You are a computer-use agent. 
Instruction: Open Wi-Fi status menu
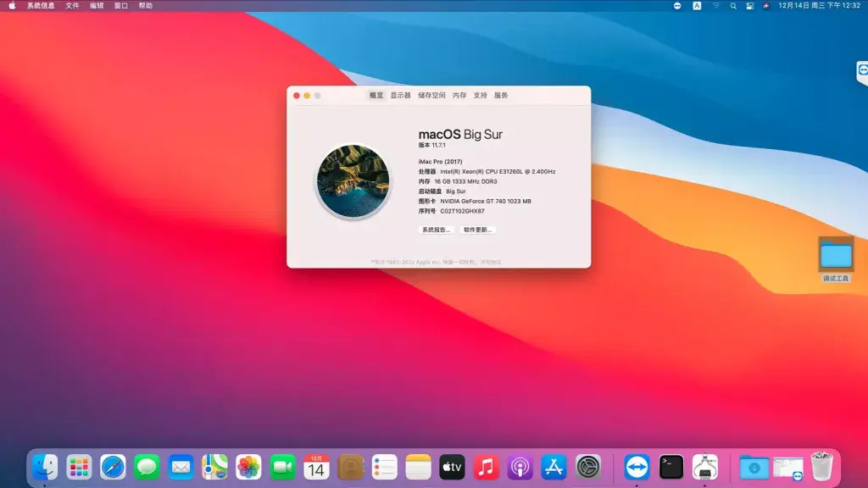point(715,6)
